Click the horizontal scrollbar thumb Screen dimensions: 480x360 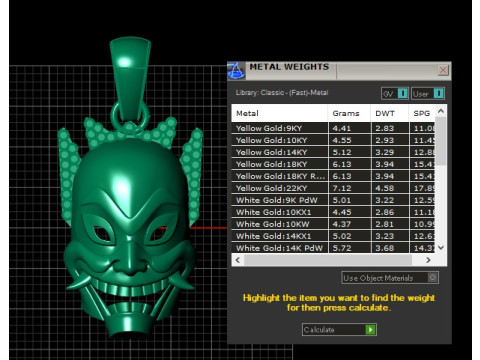click(x=328, y=260)
